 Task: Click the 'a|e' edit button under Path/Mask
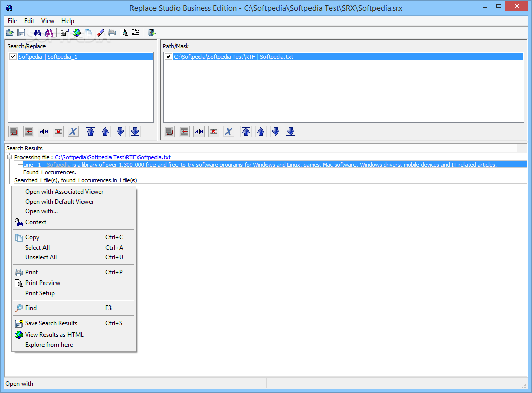199,132
